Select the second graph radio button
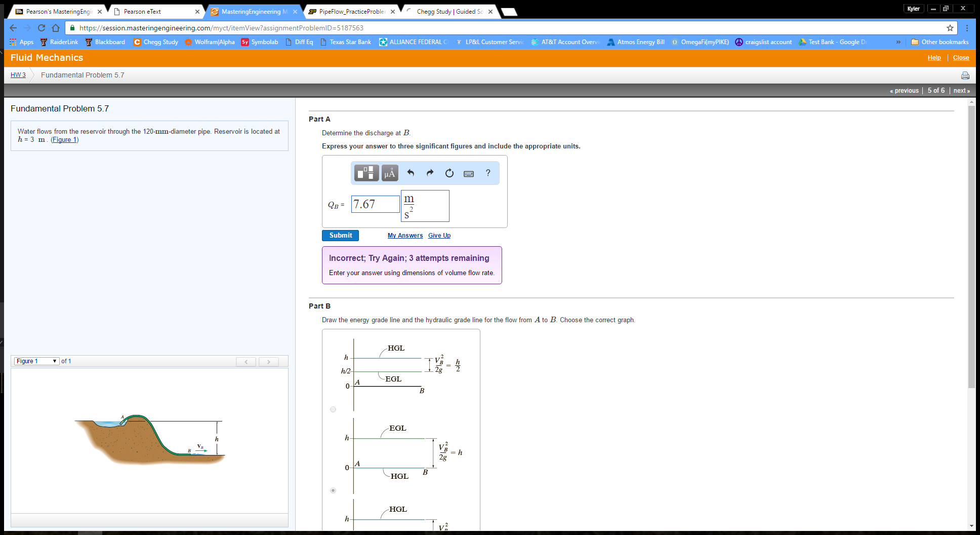The height and width of the screenshot is (535, 980). click(x=333, y=489)
